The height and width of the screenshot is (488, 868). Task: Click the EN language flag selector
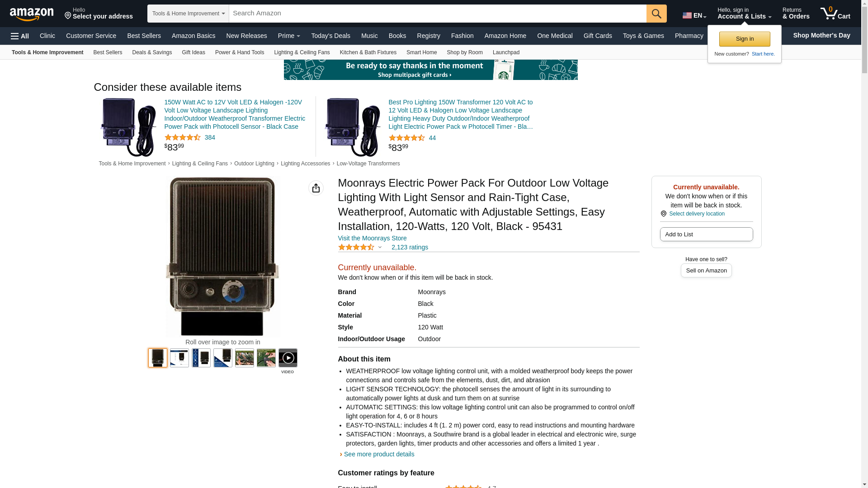[x=694, y=15]
